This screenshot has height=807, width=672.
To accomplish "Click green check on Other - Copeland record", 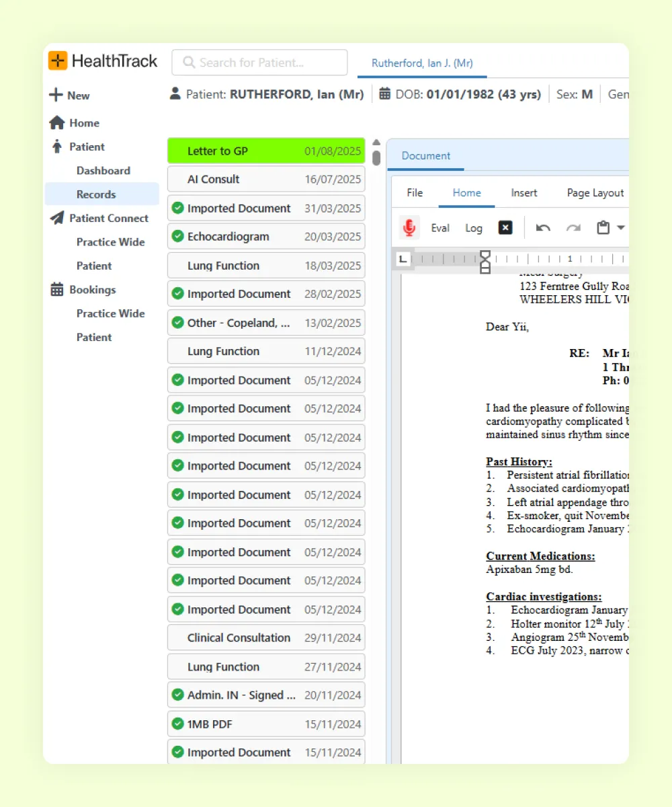I will pos(177,322).
